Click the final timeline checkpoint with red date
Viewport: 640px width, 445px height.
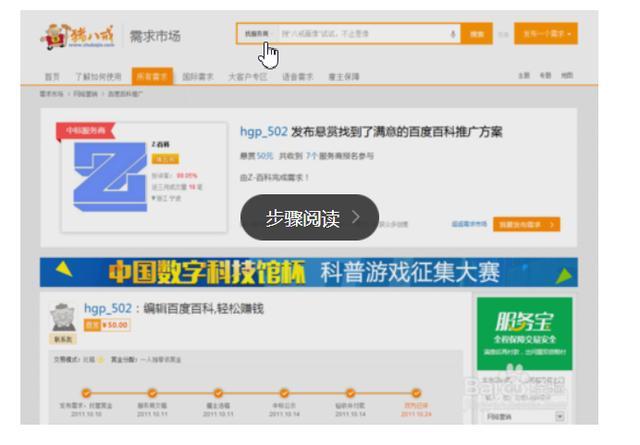point(416,393)
